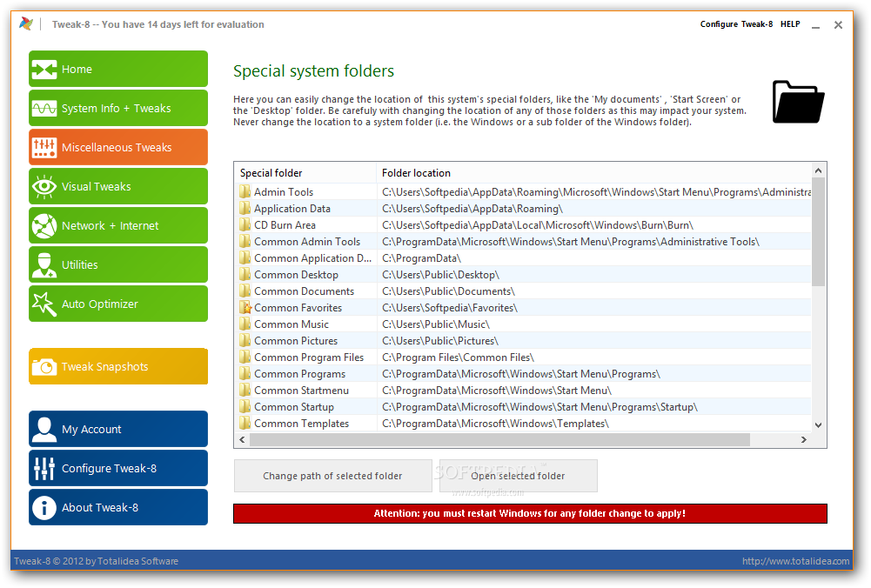Click the vertical scrollbar down arrow
871x588 pixels.
click(x=818, y=425)
